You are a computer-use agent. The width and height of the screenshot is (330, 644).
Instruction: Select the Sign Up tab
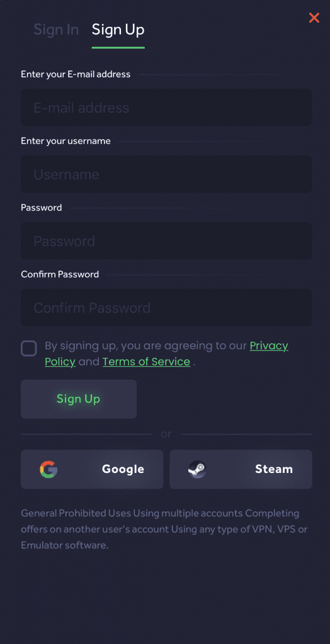tap(118, 30)
